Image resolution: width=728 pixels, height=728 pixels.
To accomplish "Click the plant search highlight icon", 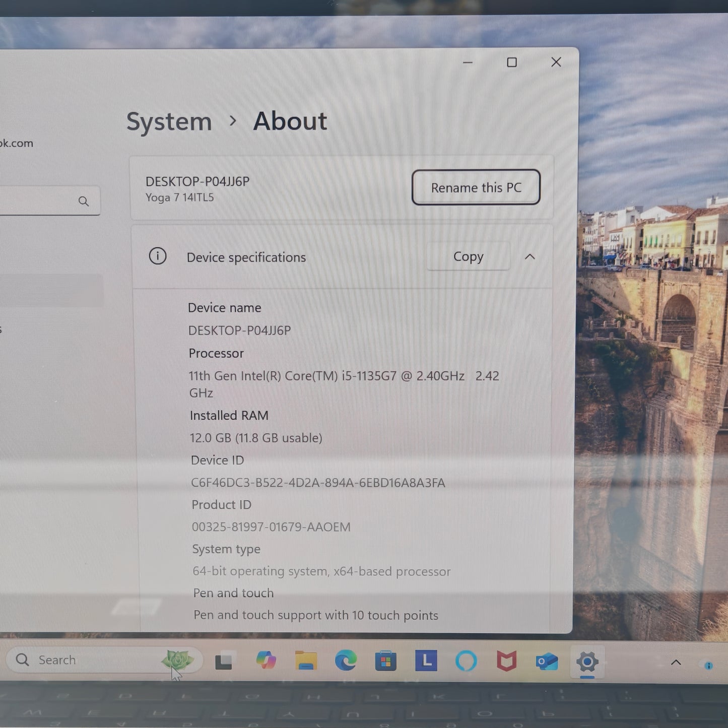I will [x=177, y=659].
